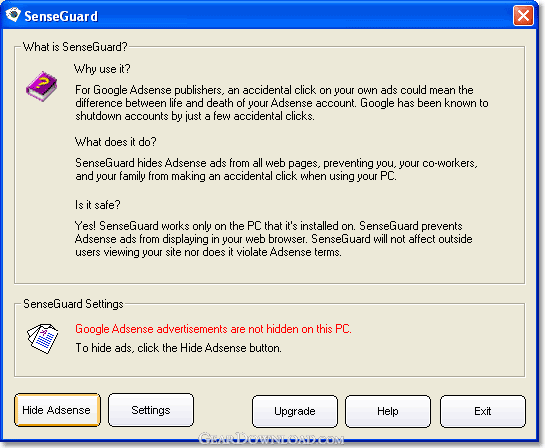Quit using the Exit button
This screenshot has height=448, width=545.
(x=483, y=411)
